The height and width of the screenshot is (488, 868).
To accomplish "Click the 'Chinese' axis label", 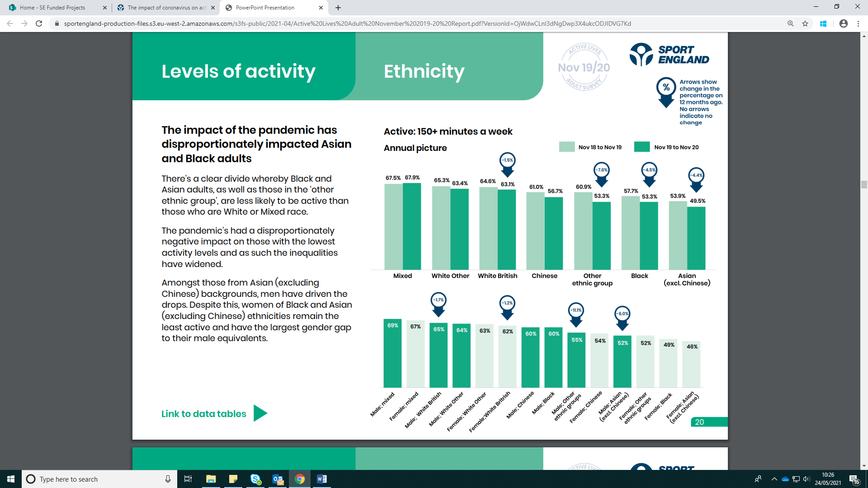I will tap(544, 276).
